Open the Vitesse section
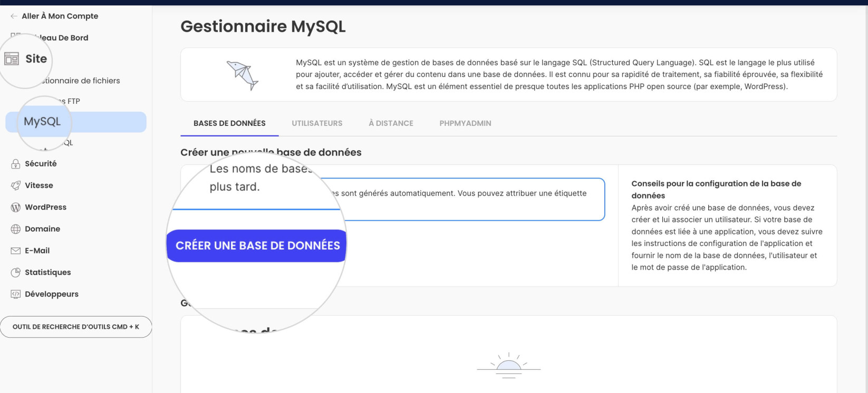868x393 pixels. pyautogui.click(x=39, y=185)
